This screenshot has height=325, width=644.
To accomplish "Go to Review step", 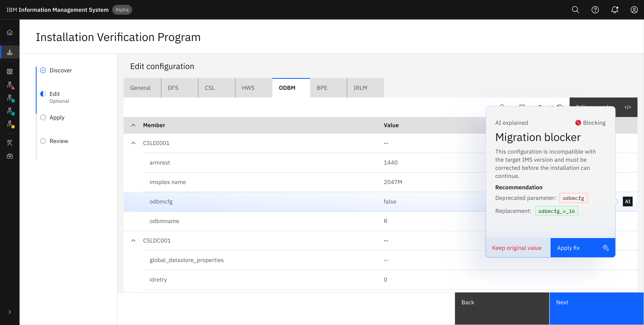I will click(x=59, y=141).
